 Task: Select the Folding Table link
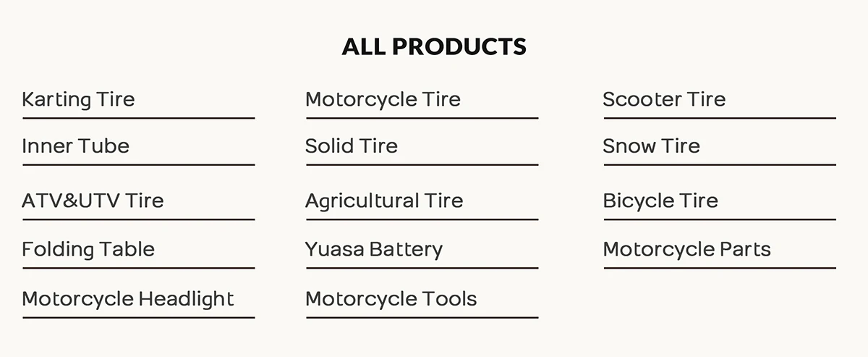[88, 250]
